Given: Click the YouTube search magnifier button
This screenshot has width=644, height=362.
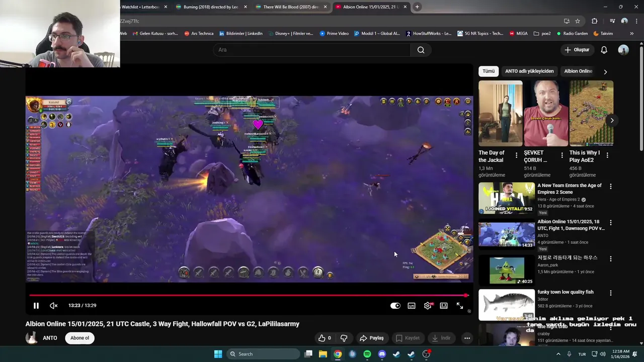Looking at the screenshot, I should [x=421, y=50].
